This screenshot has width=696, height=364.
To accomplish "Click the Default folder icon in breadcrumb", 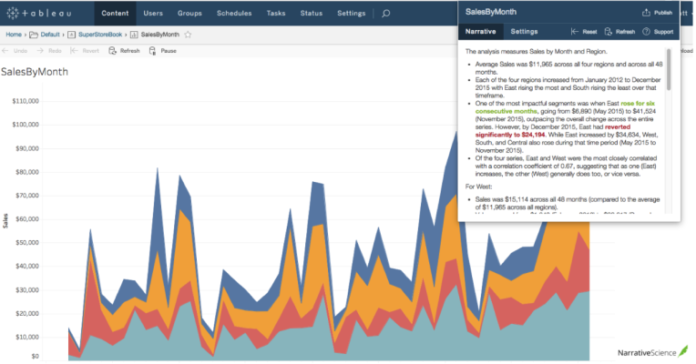I will click(33, 35).
